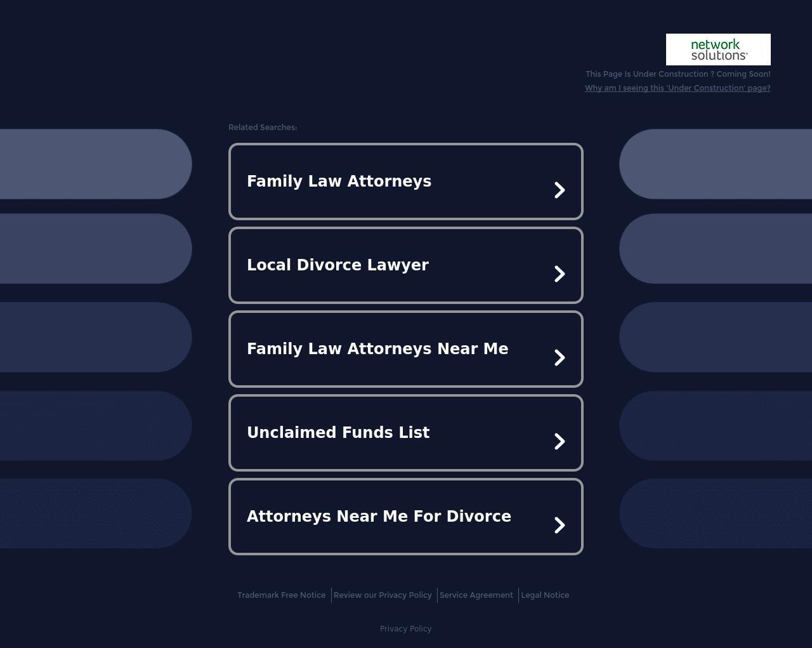This screenshot has width=812, height=648.
Task: Open the Trademark Free Notice link
Action: click(282, 595)
